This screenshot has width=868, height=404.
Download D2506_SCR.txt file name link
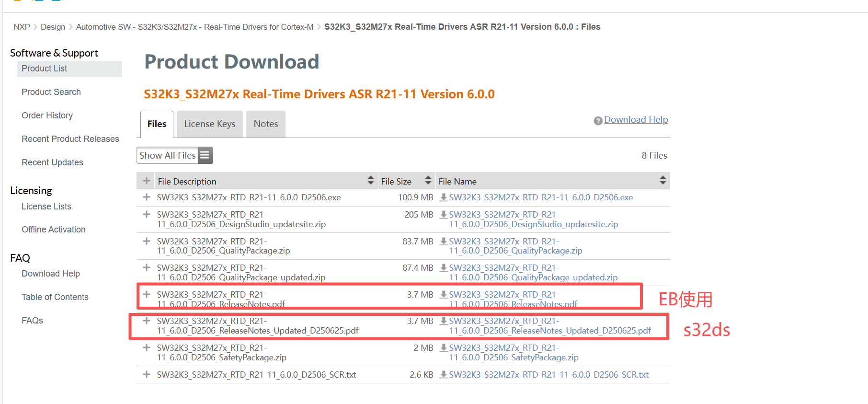click(548, 374)
